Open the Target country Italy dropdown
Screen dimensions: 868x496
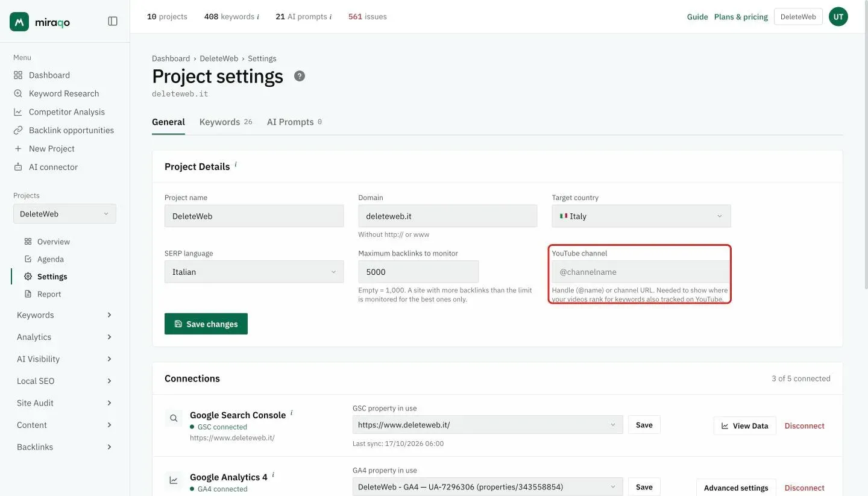click(x=641, y=216)
